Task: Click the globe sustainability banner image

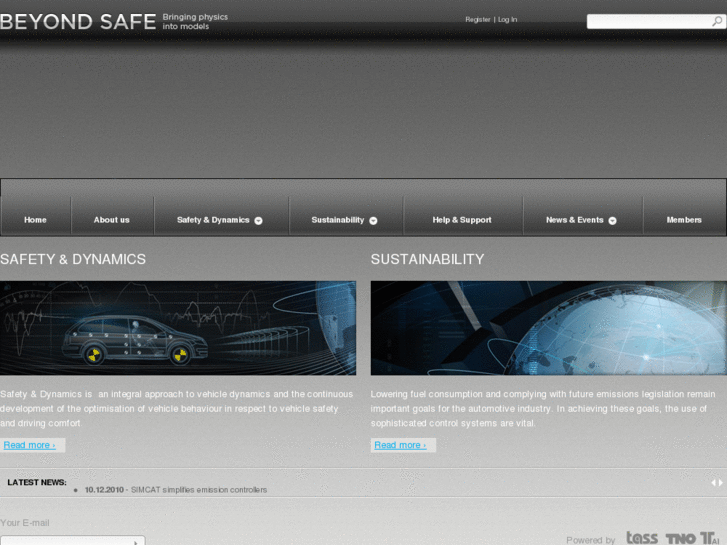Action: 548,328
